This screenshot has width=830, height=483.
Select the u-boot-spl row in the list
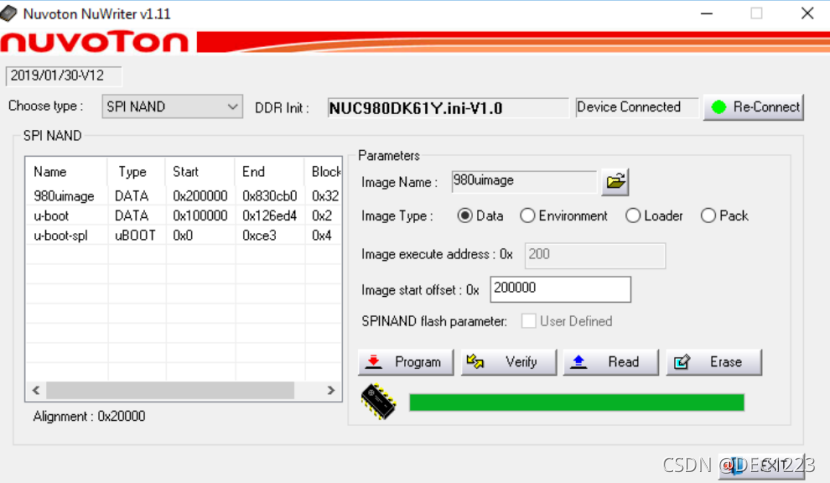click(184, 235)
